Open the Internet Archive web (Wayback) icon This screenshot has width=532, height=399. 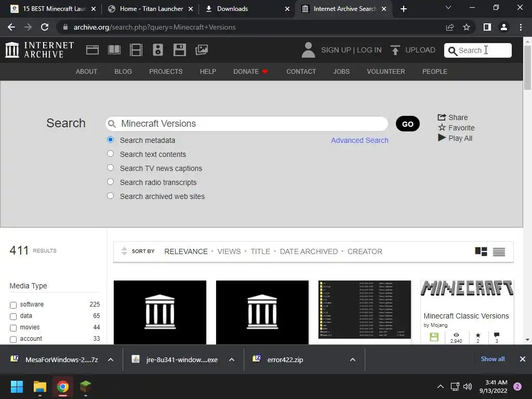92,50
